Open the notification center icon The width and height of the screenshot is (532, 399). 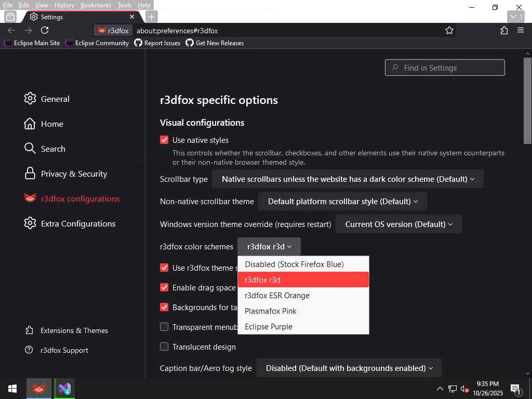click(515, 389)
